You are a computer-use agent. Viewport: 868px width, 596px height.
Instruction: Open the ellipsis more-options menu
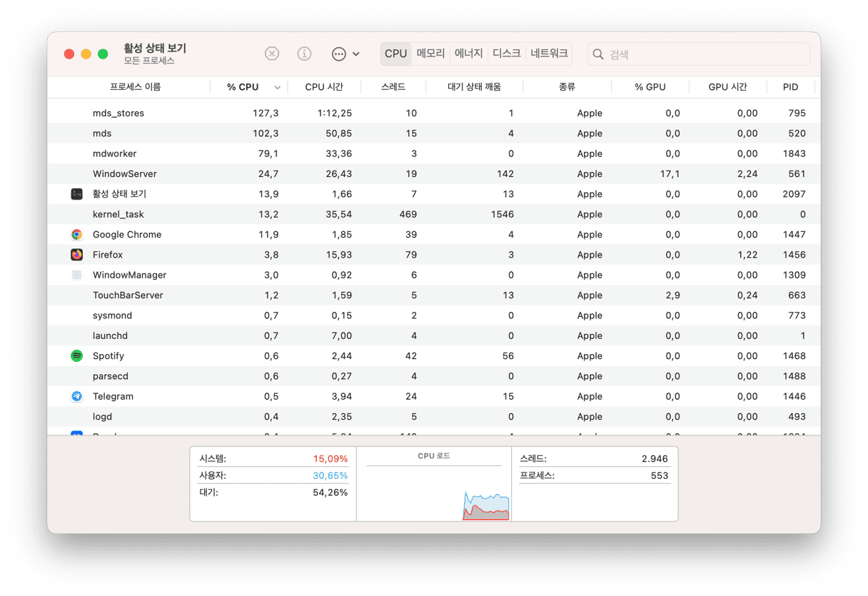tap(345, 54)
